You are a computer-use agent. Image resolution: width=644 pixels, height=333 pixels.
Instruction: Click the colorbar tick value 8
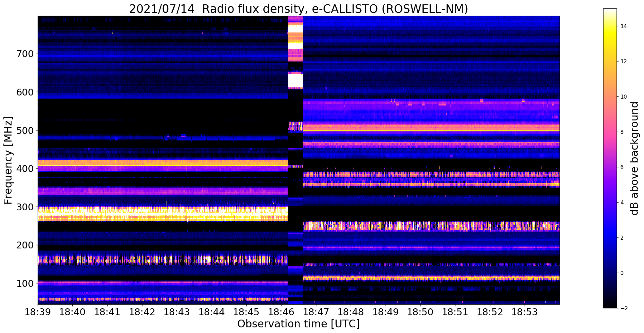622,132
